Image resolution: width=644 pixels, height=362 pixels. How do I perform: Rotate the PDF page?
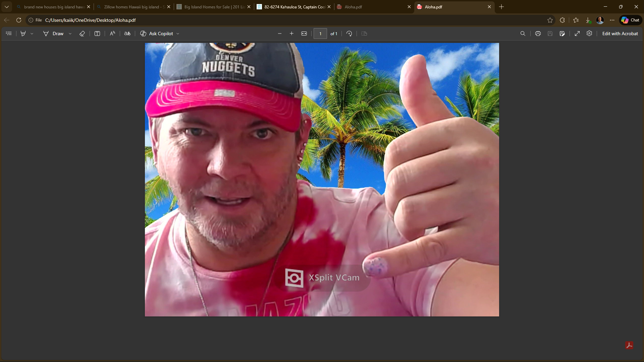coord(349,34)
